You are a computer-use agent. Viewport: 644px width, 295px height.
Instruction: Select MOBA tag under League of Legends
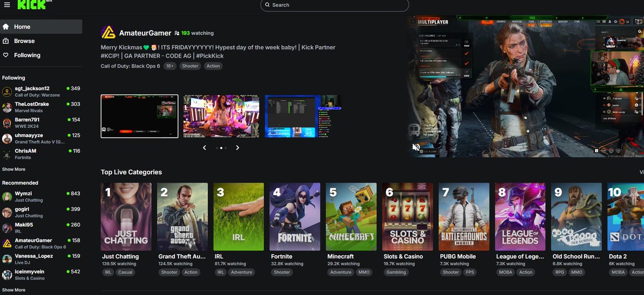point(506,272)
